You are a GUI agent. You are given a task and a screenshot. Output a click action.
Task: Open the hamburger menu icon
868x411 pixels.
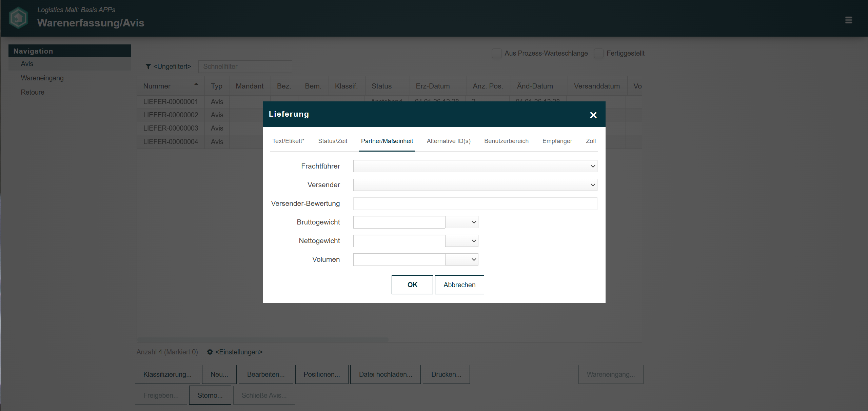[848, 20]
